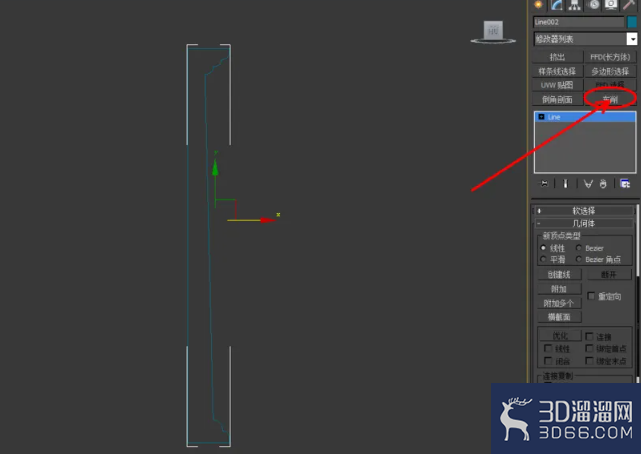Open the object color swatch
The height and width of the screenshot is (454, 641).
coord(632,22)
